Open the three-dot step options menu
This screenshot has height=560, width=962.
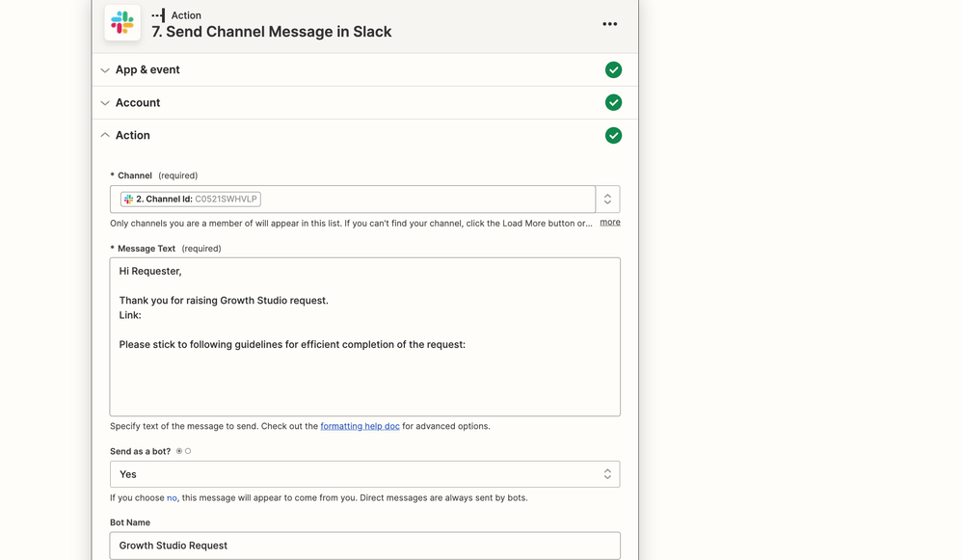[x=609, y=24]
